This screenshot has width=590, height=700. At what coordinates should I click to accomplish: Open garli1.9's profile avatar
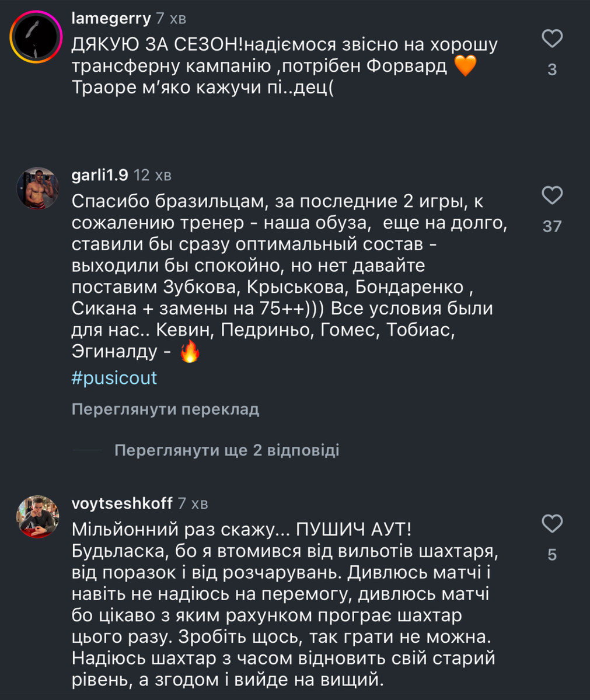point(37,188)
